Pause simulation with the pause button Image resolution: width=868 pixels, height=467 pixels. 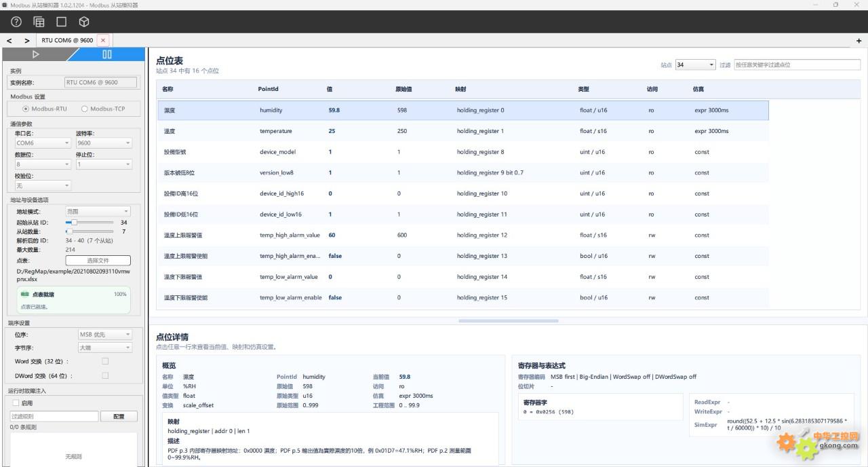(107, 54)
